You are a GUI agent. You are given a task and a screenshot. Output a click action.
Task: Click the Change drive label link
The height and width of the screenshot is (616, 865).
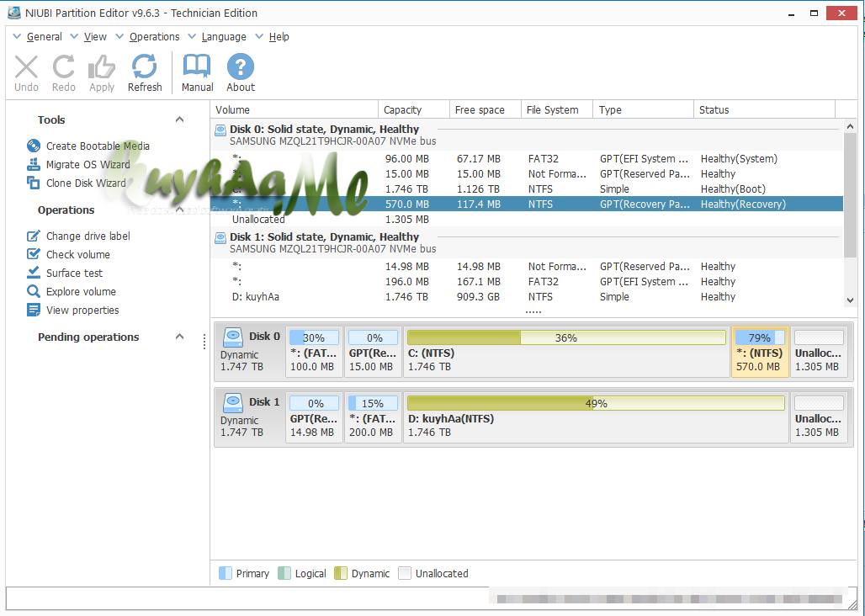[x=88, y=236]
